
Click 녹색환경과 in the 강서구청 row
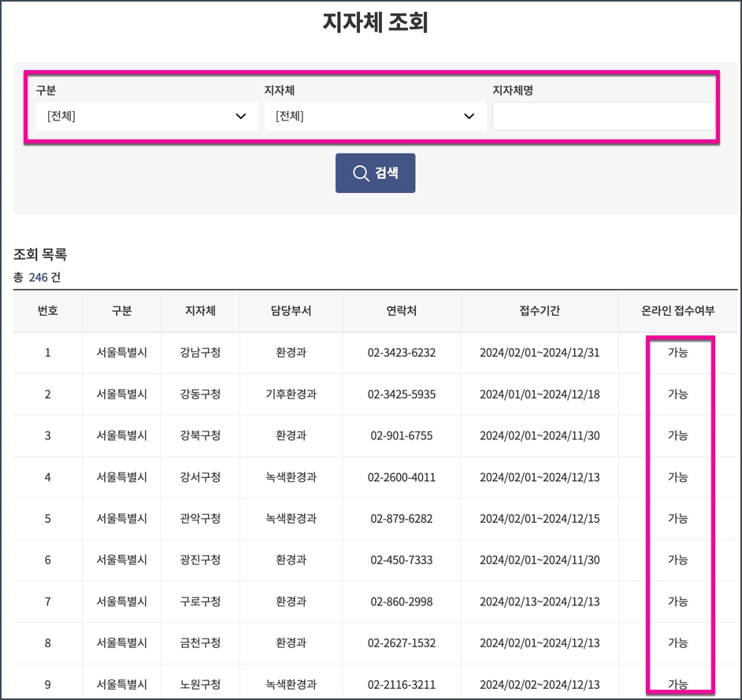tap(291, 476)
